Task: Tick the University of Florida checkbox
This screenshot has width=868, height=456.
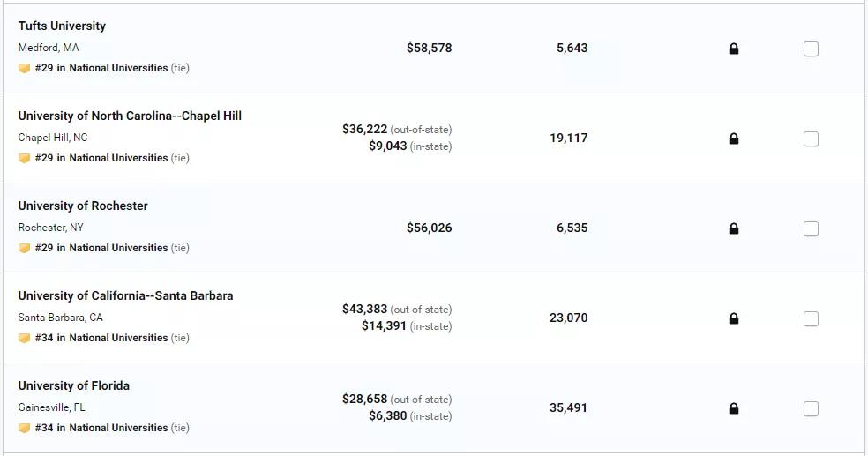Action: click(811, 408)
